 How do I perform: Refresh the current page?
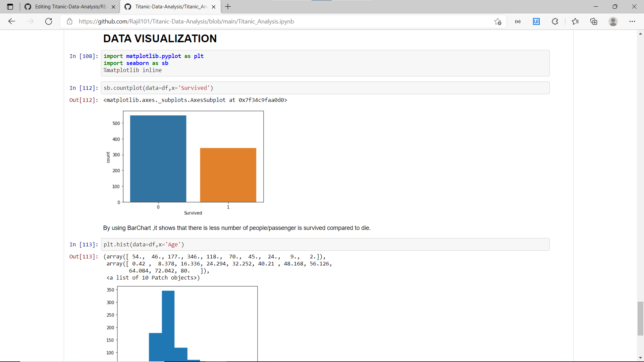coord(49,21)
